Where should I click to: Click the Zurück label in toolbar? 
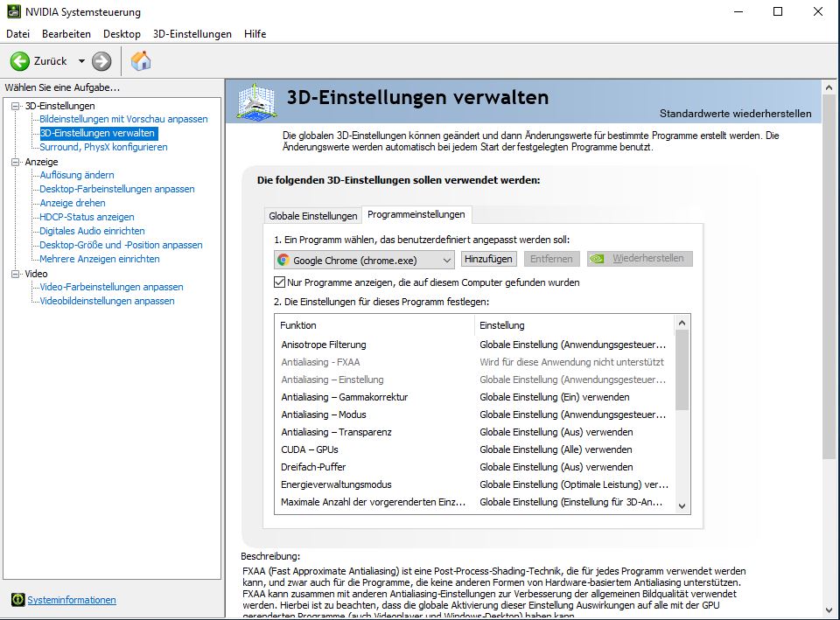(51, 61)
